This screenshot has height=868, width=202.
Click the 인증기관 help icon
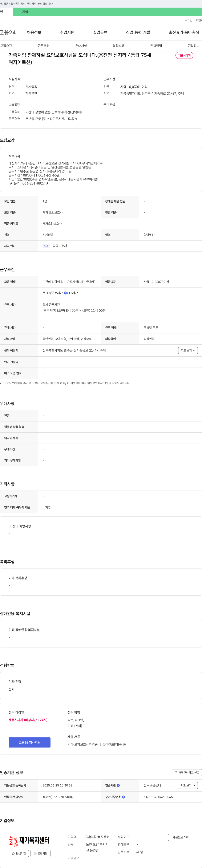pos(118,785)
